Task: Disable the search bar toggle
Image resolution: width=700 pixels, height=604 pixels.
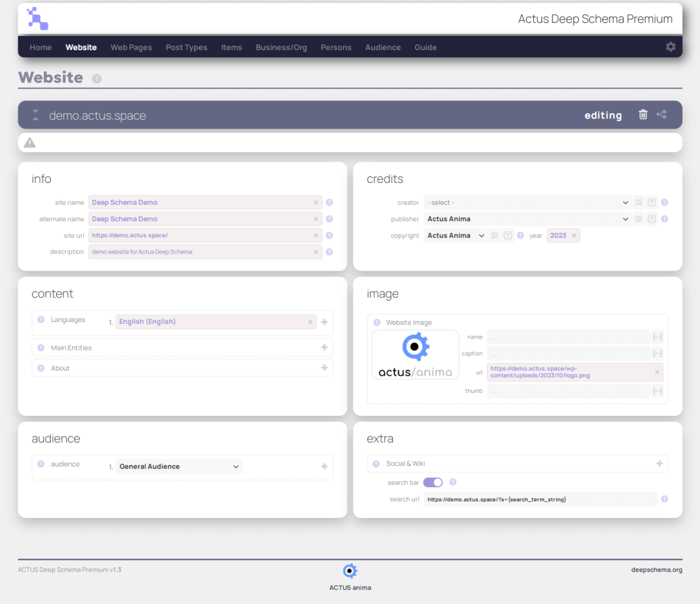Action: (x=433, y=482)
